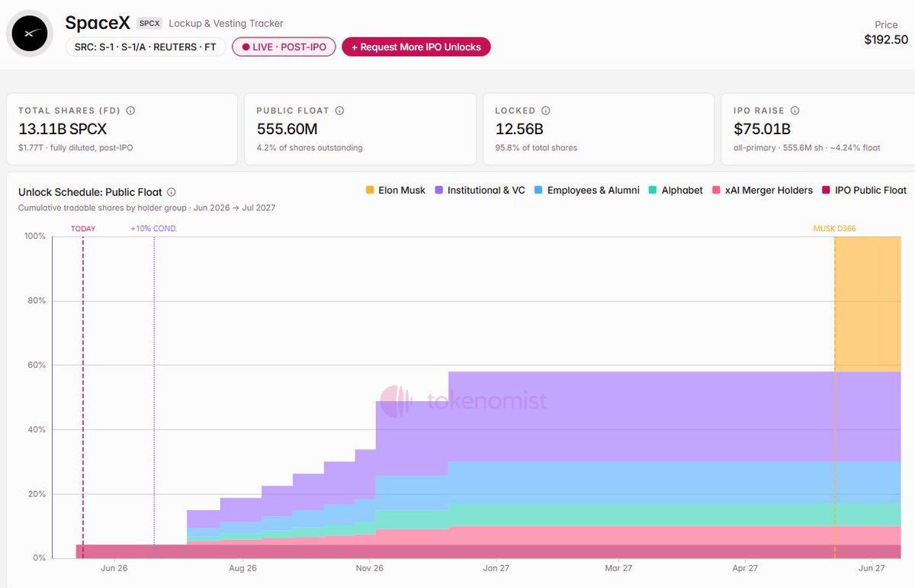Viewport: 915px width, 588px height.
Task: Open info icon beside Locked card
Action: point(546,111)
